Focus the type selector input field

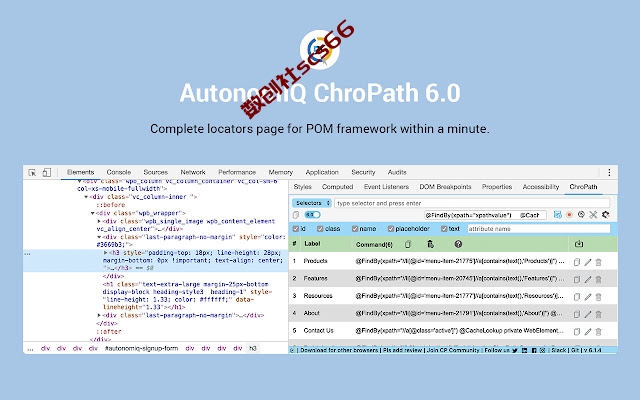coord(472,203)
